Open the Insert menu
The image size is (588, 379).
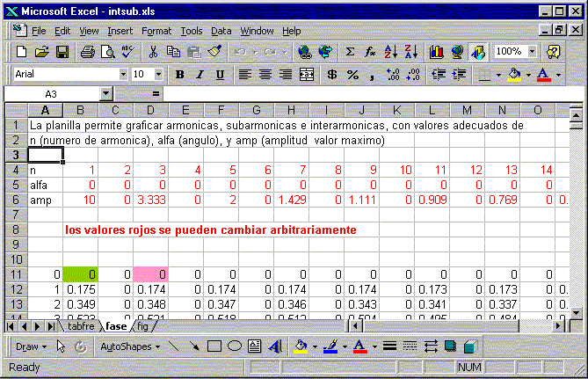coord(120,31)
